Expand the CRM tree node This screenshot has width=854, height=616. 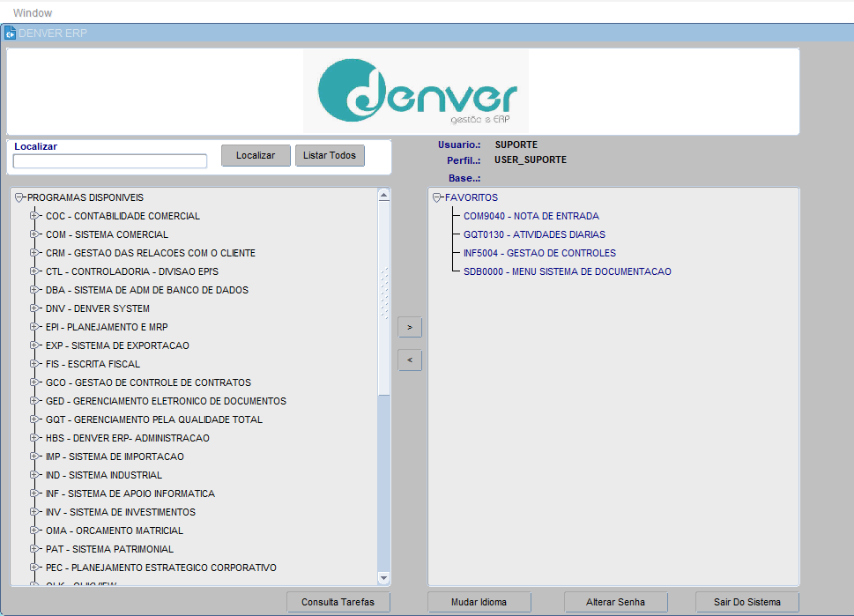pyautogui.click(x=34, y=253)
